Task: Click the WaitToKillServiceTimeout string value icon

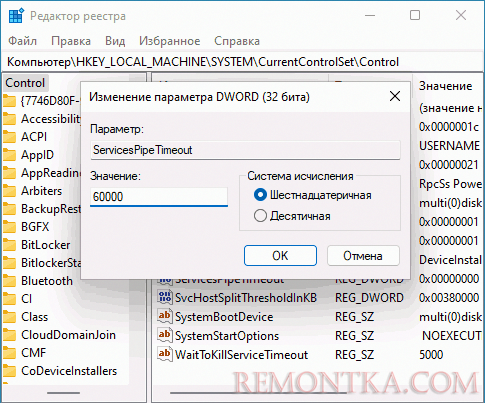Action: tap(165, 354)
